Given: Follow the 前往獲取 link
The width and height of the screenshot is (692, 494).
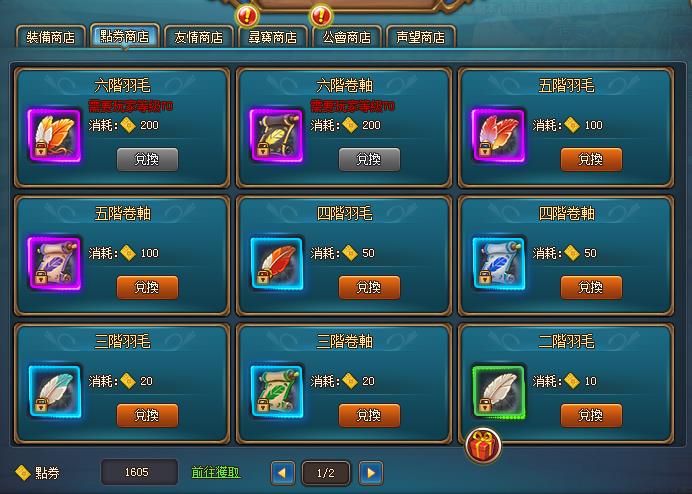Looking at the screenshot, I should coord(216,472).
